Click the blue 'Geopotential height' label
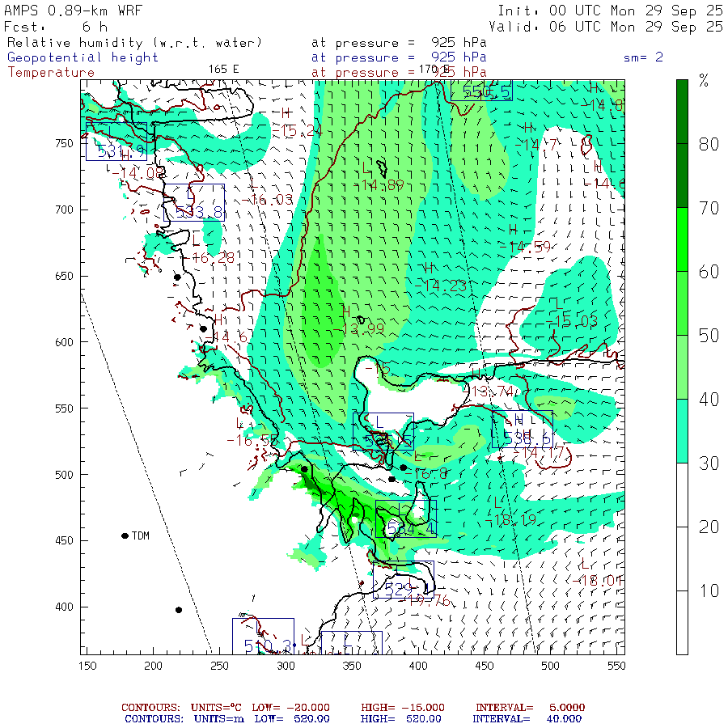 click(83, 57)
